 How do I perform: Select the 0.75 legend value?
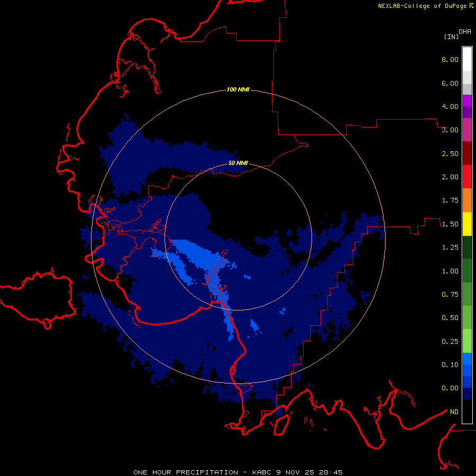(450, 295)
